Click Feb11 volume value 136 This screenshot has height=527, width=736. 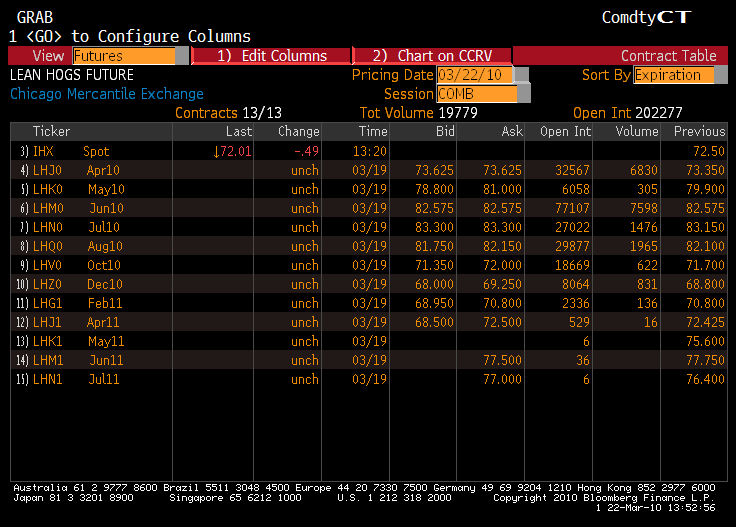(x=647, y=303)
